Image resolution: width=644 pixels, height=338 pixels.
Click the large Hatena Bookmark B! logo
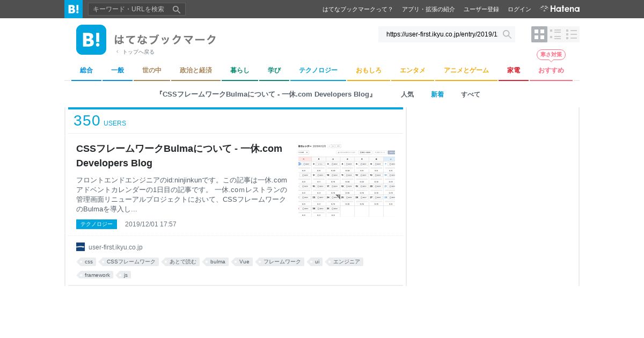click(91, 40)
